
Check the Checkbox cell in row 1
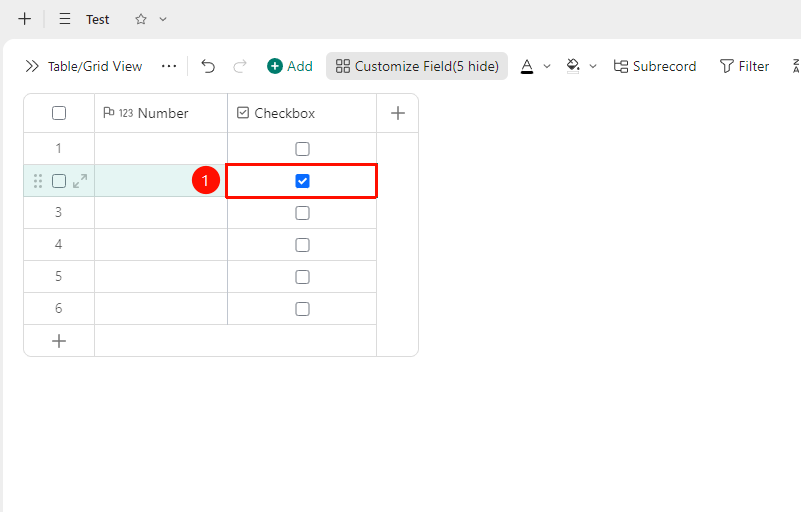[302, 149]
